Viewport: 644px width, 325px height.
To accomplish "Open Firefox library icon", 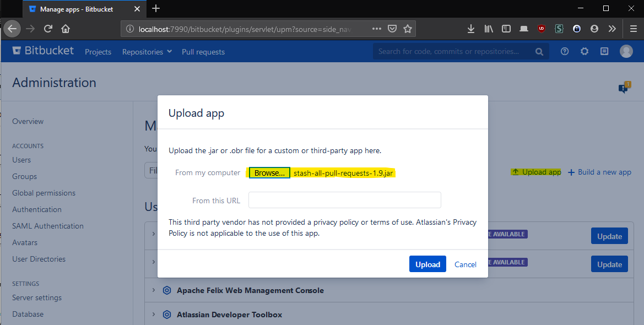I will point(489,28).
